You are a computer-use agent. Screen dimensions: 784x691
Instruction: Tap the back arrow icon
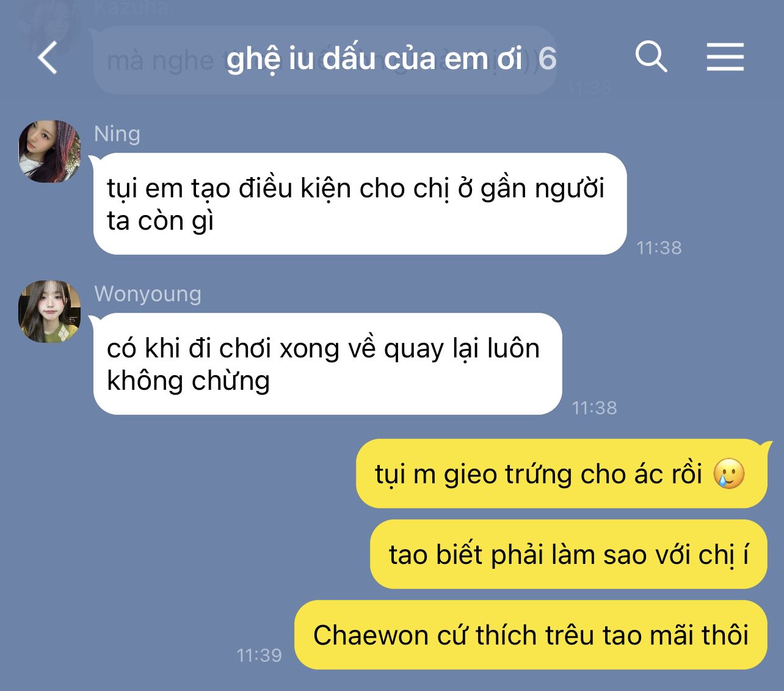[x=48, y=58]
